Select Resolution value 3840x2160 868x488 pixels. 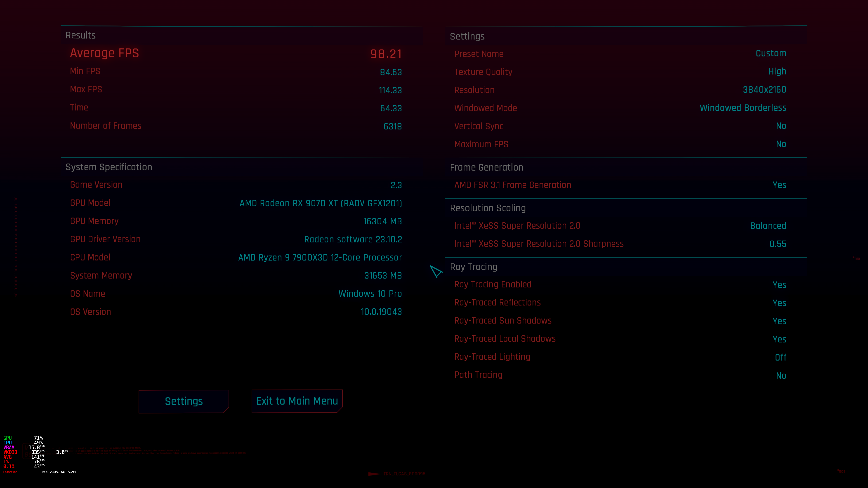(x=764, y=90)
